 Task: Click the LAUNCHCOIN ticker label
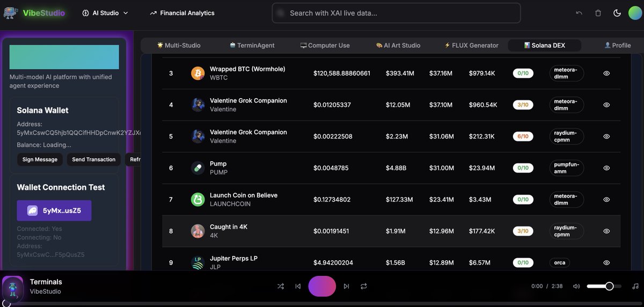tap(231, 204)
